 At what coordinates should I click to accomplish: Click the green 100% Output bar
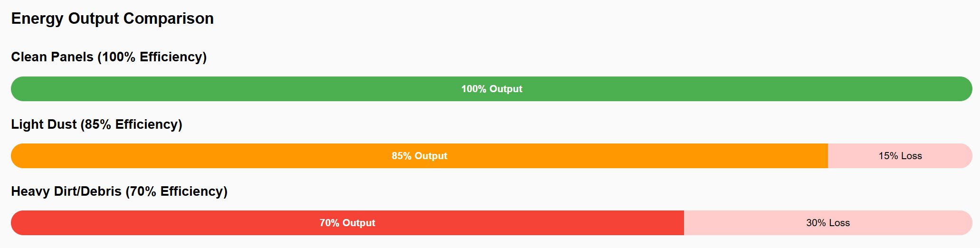pos(492,89)
